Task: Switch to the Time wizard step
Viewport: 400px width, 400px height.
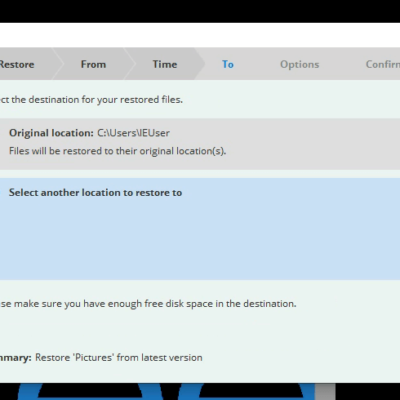Action: point(165,64)
